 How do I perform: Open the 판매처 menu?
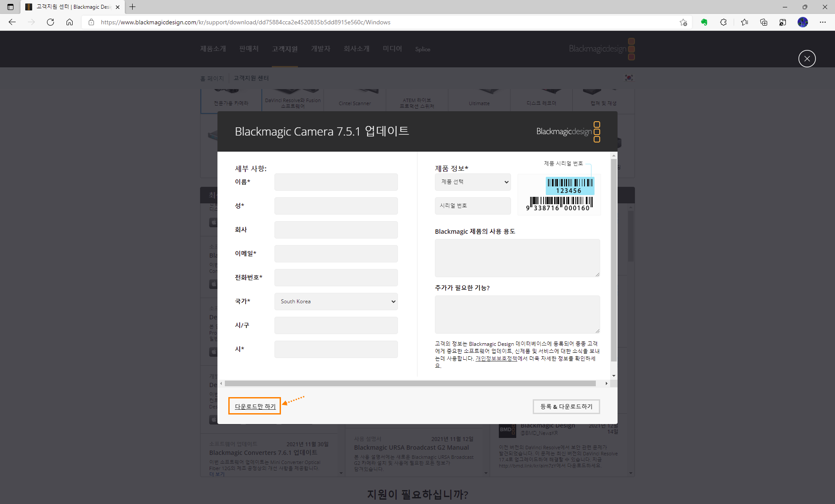point(249,49)
